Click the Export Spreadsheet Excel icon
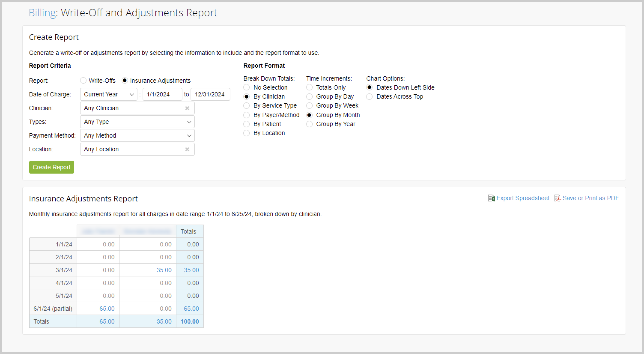644x354 pixels. click(491, 198)
